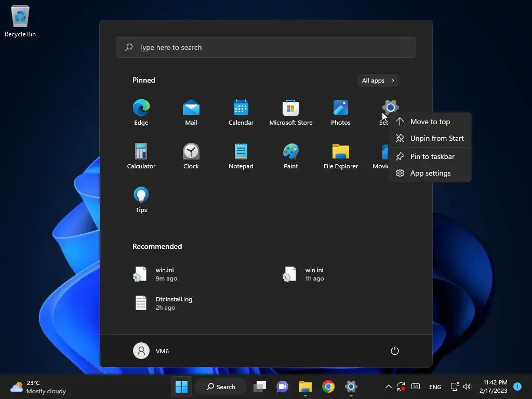
Task: Launch Google Chrome from taskbar
Action: pos(328,387)
